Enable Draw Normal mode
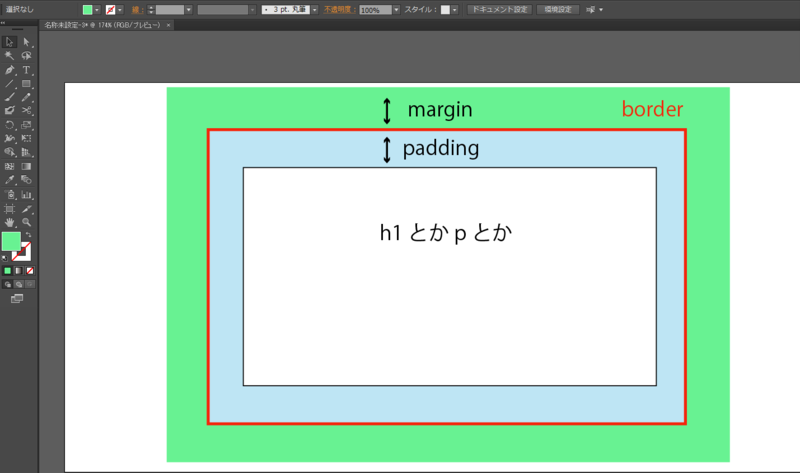Viewport: 800px width, 473px height. coord(7,284)
